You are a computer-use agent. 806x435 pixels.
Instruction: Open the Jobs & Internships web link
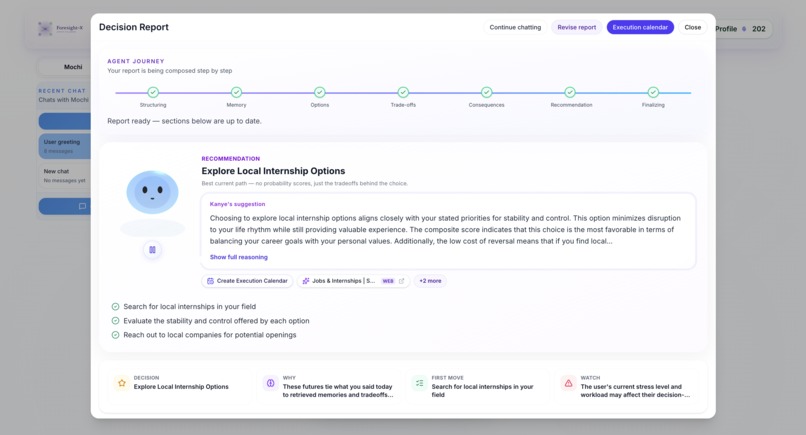pyautogui.click(x=353, y=281)
